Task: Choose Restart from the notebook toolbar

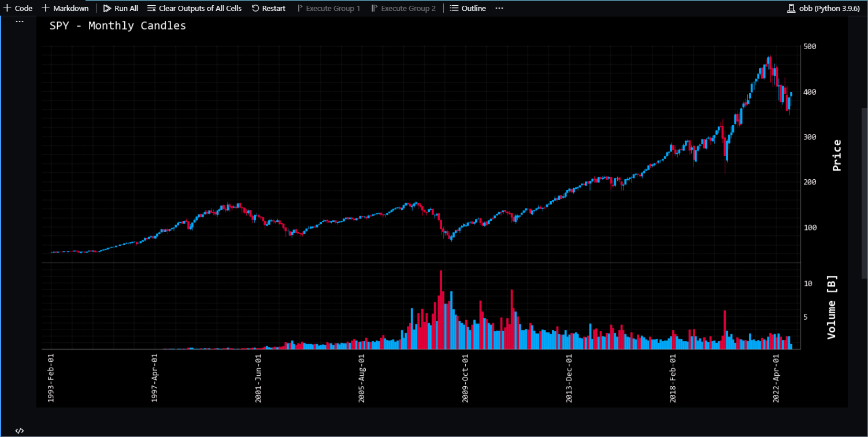Action: [x=268, y=8]
